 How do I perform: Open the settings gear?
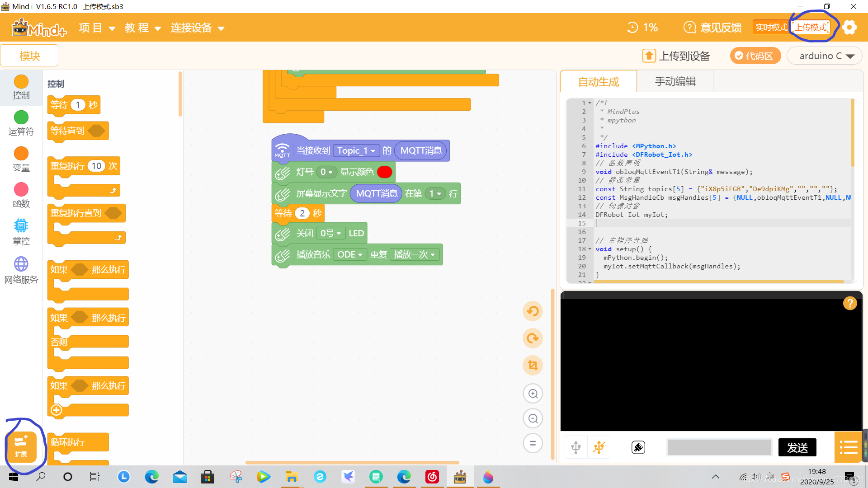coord(849,28)
